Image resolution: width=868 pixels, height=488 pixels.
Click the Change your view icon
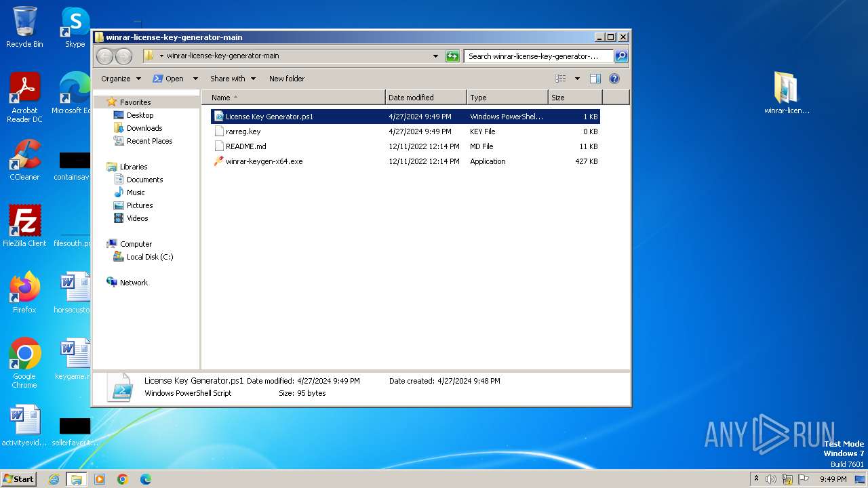[560, 79]
